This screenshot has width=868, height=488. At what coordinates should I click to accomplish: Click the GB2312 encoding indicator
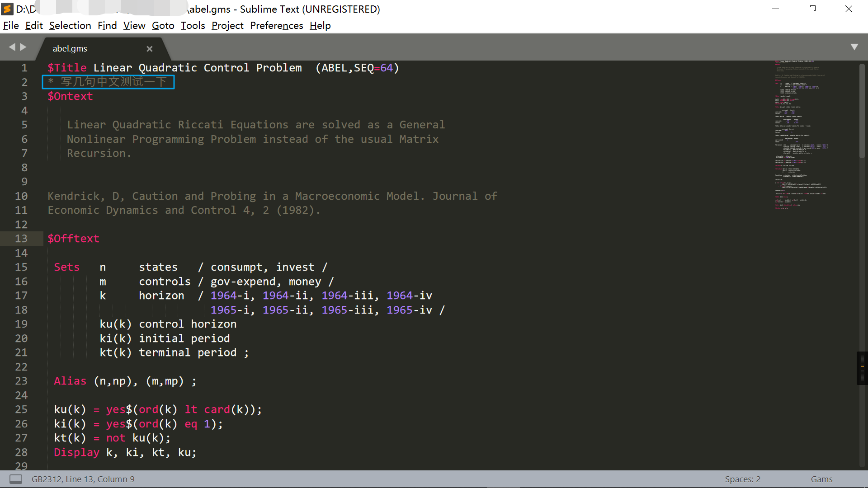coord(45,479)
